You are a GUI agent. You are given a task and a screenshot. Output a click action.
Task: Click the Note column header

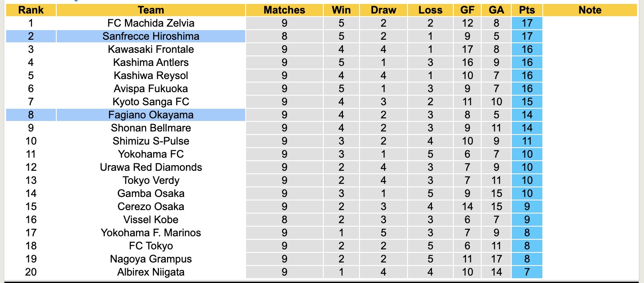click(x=590, y=10)
